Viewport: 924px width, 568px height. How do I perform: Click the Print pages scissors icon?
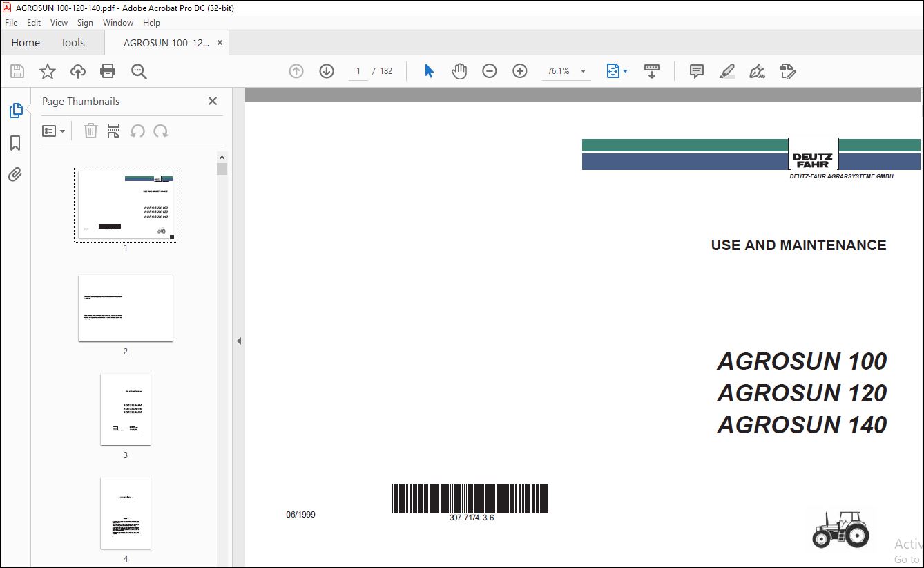pyautogui.click(x=114, y=131)
